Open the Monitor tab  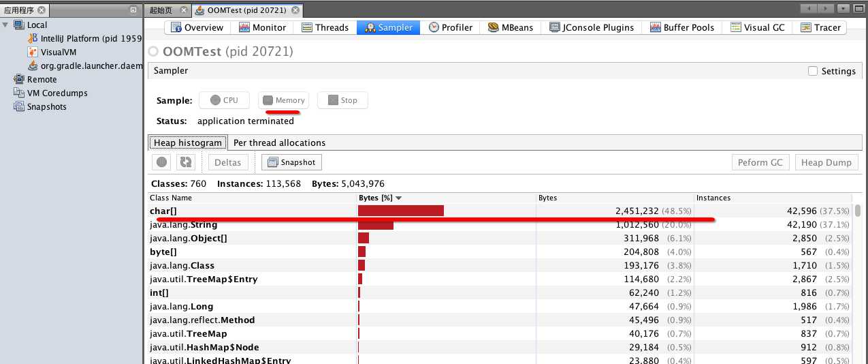pyautogui.click(x=262, y=27)
